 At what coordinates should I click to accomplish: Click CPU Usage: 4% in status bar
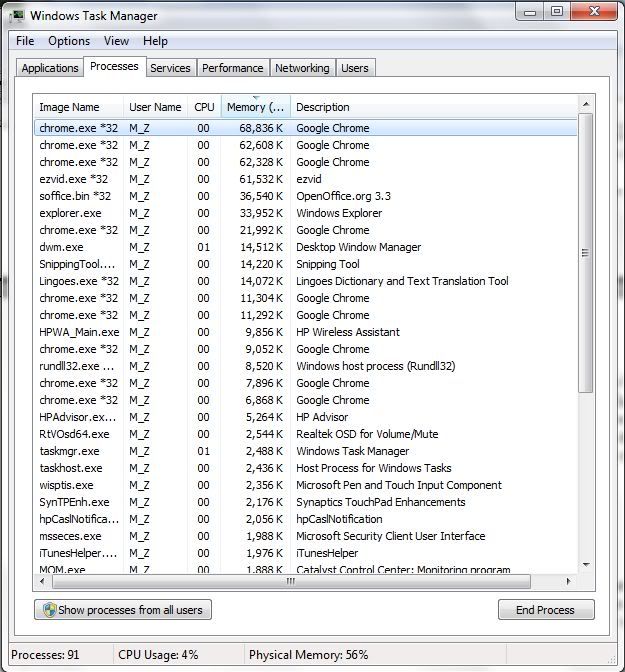158,655
